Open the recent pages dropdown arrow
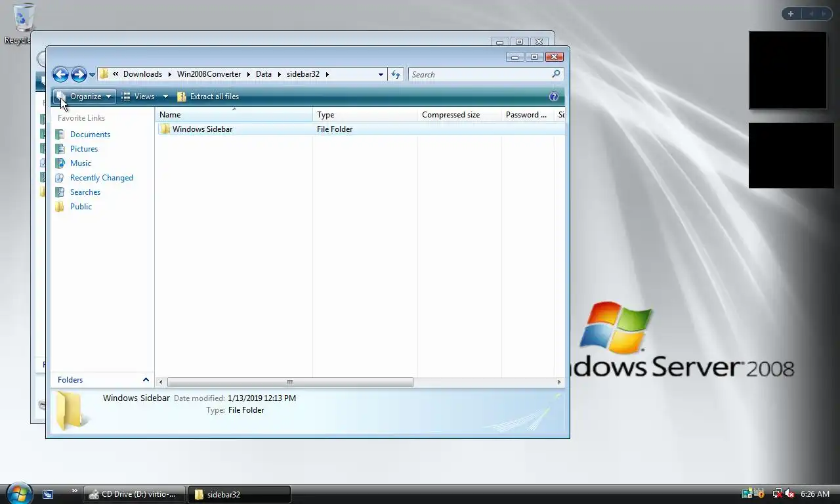The height and width of the screenshot is (504, 840). pos(92,75)
